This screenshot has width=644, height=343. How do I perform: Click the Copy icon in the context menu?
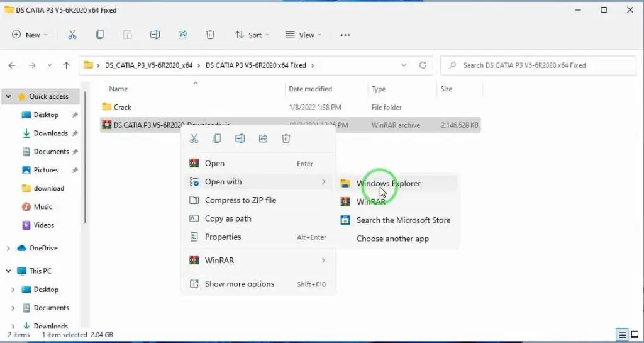[x=217, y=138]
